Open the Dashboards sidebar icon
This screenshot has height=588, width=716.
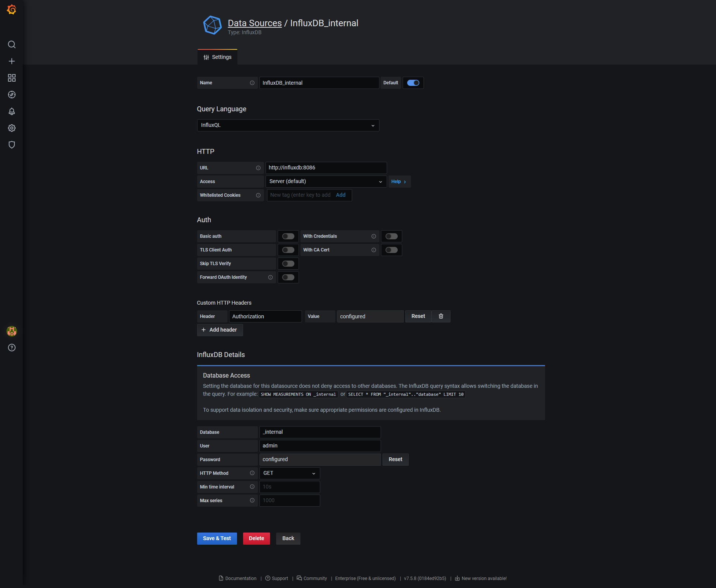pyautogui.click(x=11, y=78)
